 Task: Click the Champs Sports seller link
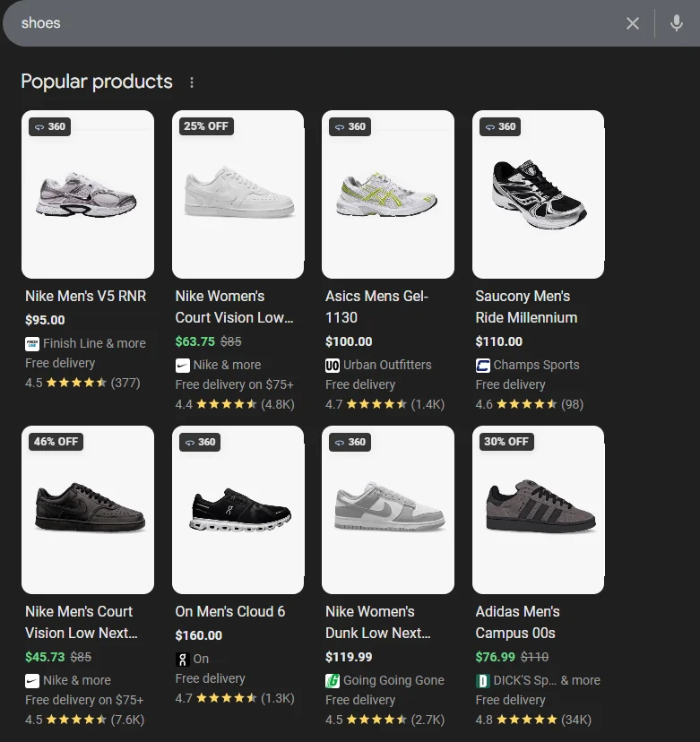point(536,365)
